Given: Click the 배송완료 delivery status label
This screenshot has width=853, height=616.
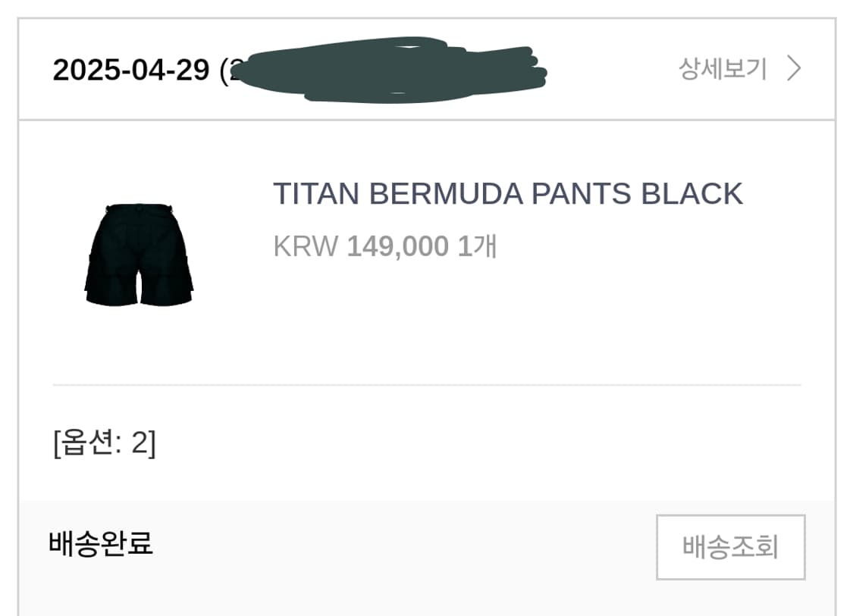Looking at the screenshot, I should pos(101,543).
